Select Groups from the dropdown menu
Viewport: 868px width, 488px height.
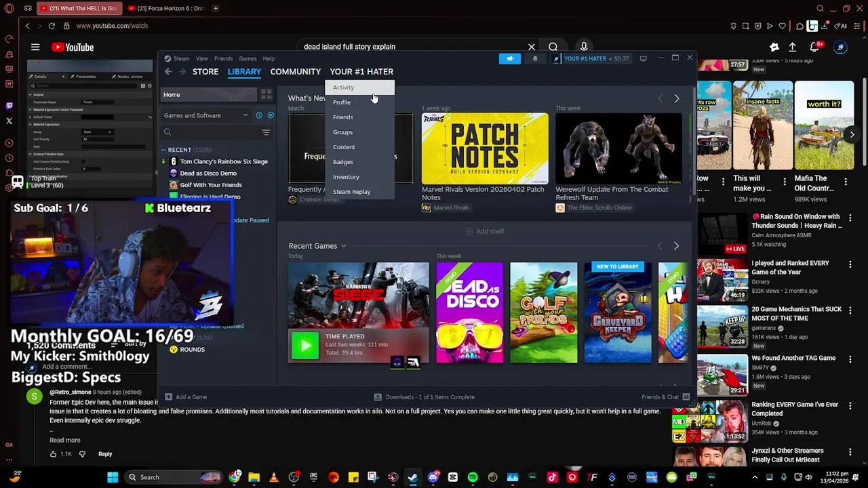pyautogui.click(x=359, y=132)
